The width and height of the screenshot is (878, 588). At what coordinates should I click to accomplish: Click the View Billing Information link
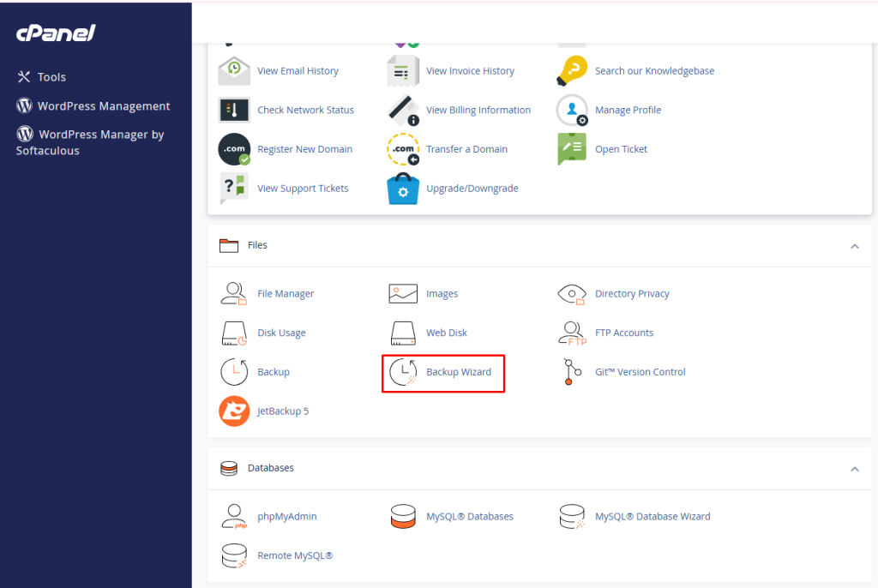[478, 111]
